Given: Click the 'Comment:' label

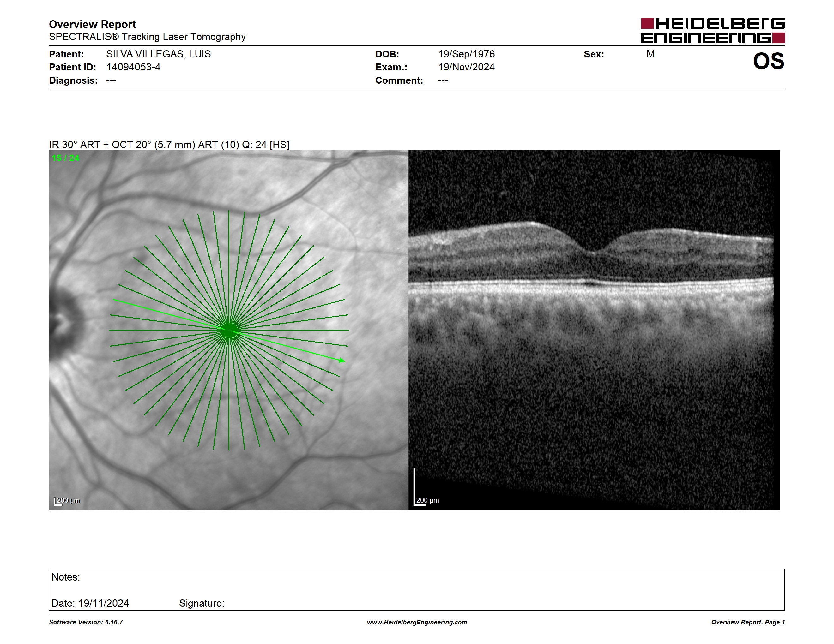Looking at the screenshot, I should 399,80.
